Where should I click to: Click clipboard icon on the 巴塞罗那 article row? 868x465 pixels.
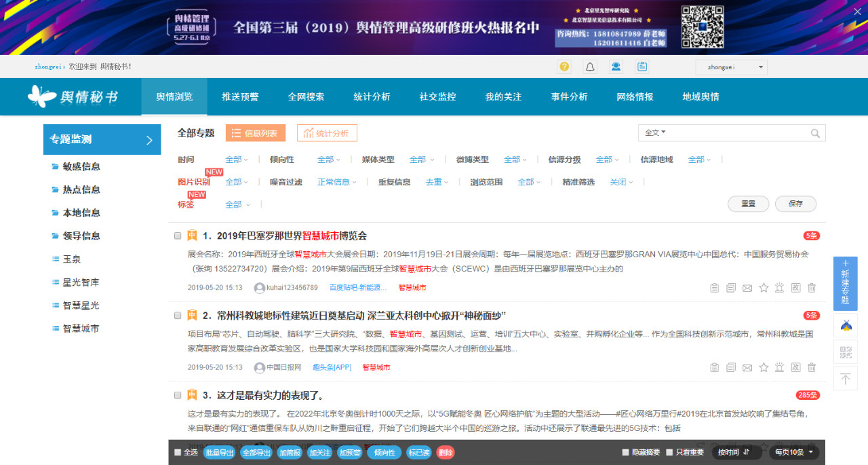714,288
